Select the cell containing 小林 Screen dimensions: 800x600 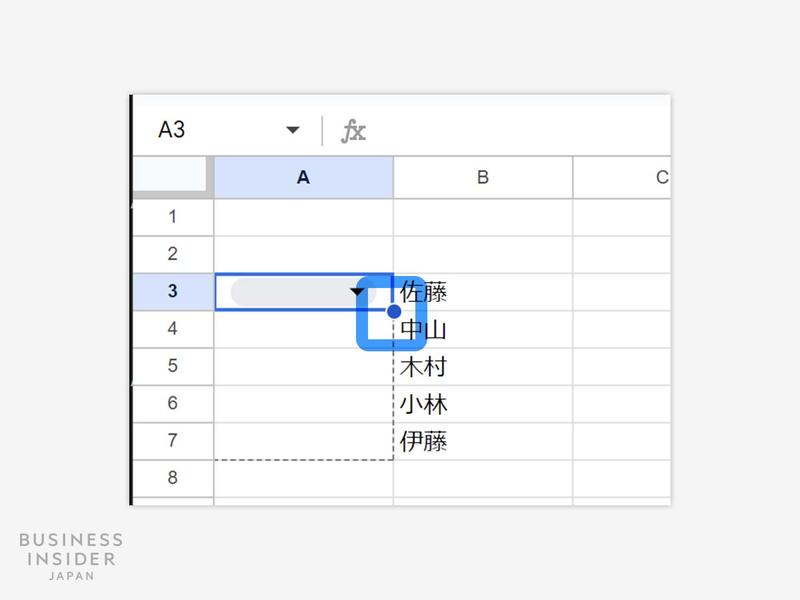pyautogui.click(x=483, y=404)
